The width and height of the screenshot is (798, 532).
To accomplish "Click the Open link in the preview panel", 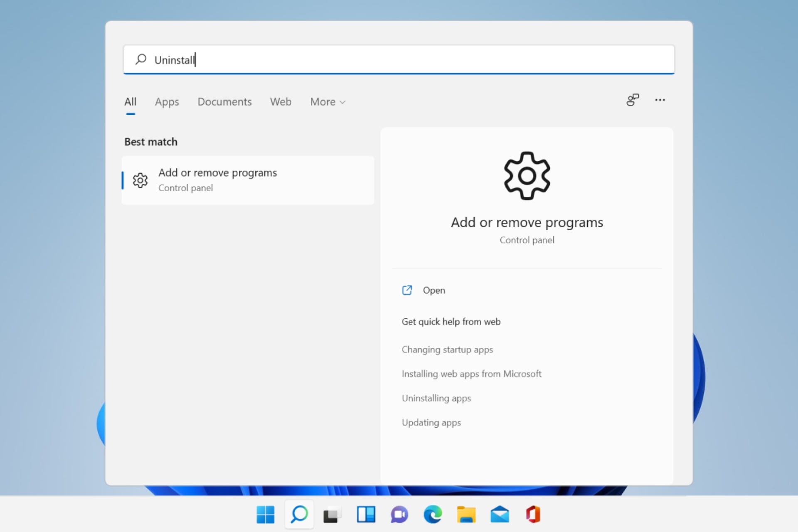I will click(433, 290).
